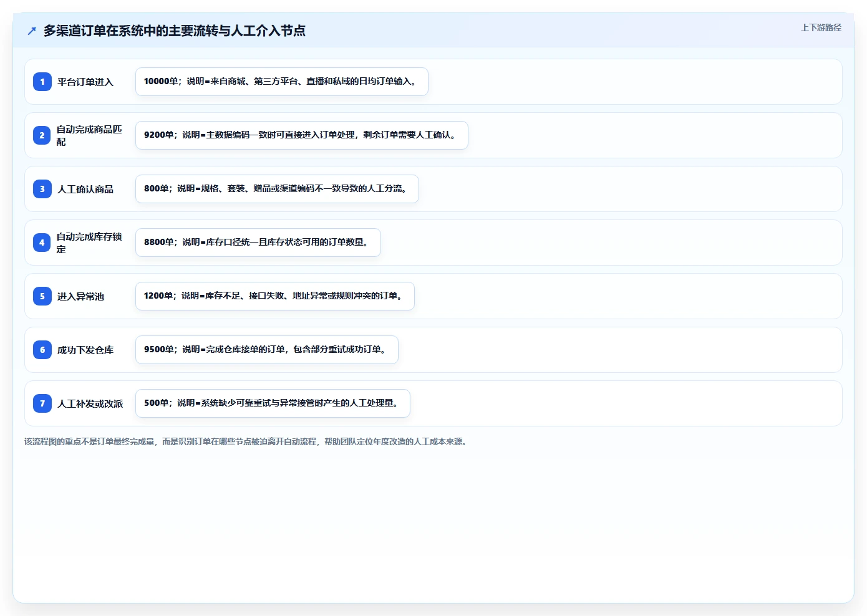The height and width of the screenshot is (616, 867).
Task: Click the 500单 description box
Action: tap(273, 403)
